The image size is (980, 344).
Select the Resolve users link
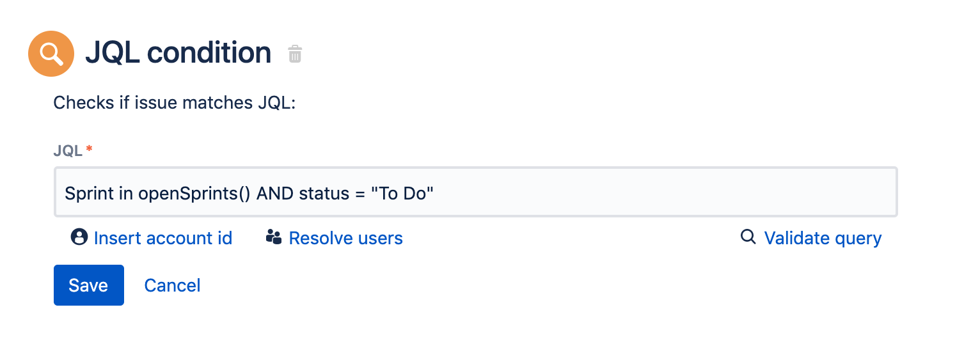(345, 238)
